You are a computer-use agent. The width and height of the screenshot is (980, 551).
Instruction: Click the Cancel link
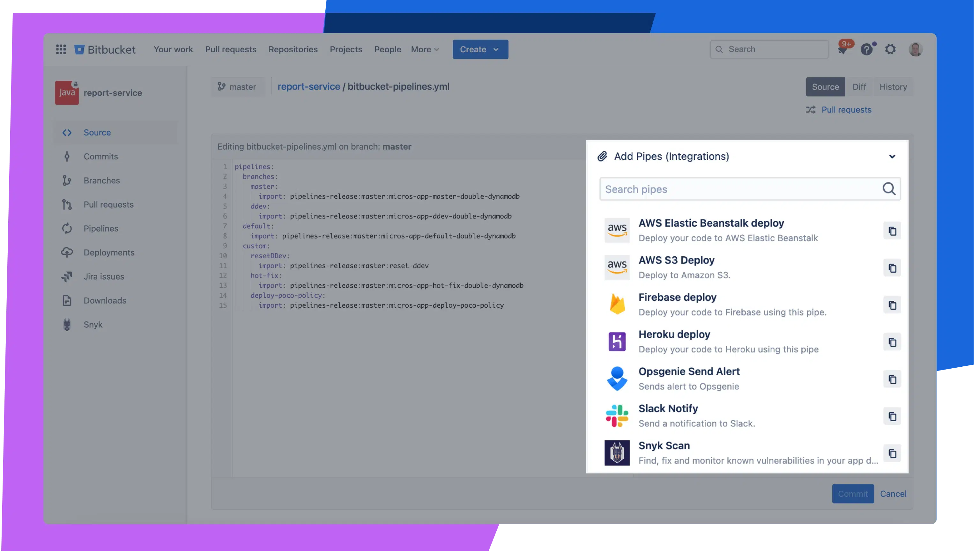(893, 494)
